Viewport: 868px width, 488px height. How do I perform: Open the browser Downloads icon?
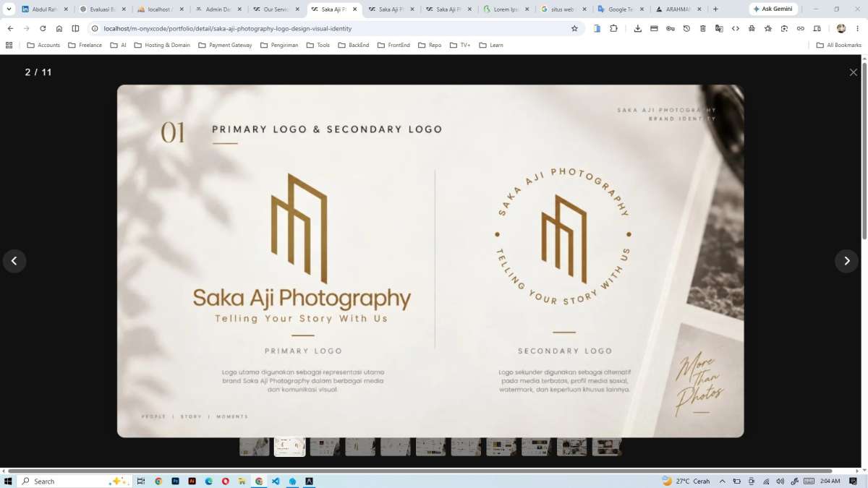pos(637,28)
